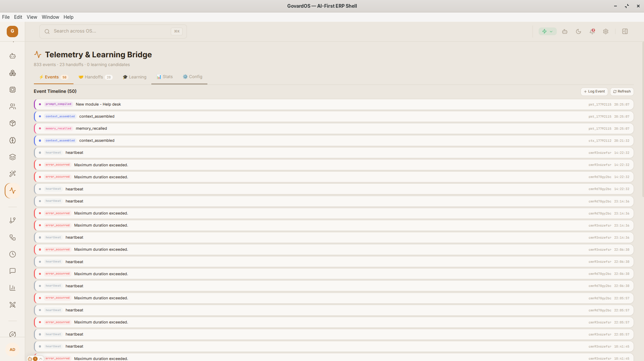Click the 'Event Timeline (50)' heading

coord(55,91)
